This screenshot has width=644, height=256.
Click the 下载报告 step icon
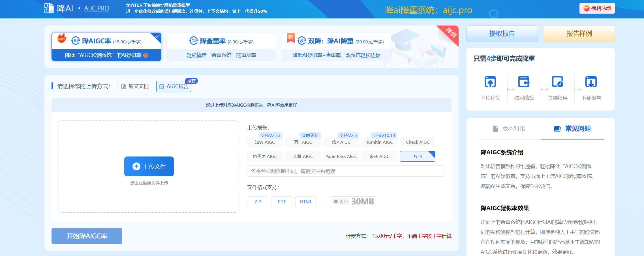click(x=591, y=82)
